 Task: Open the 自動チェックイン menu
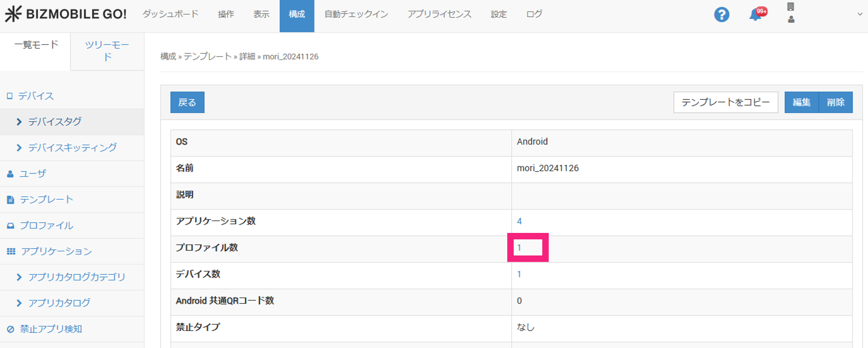[x=356, y=14]
